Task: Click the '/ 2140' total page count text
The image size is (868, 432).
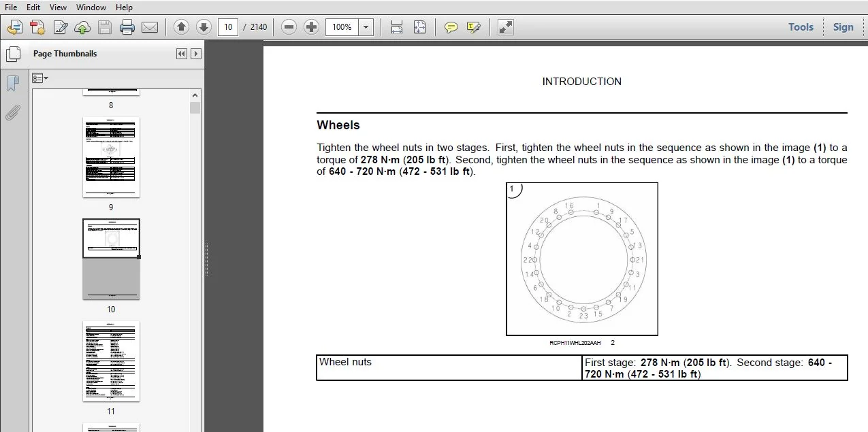Action: point(255,27)
